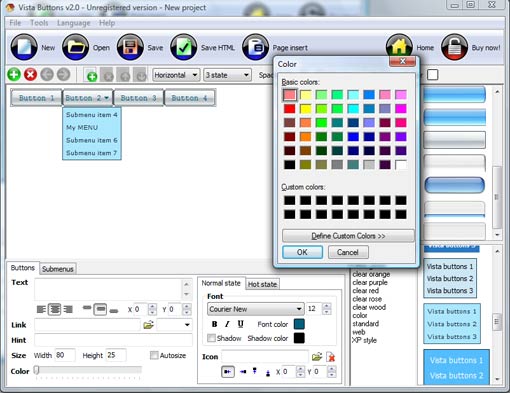This screenshot has height=393, width=510.
Task: Open the Language menu
Action: (74, 23)
